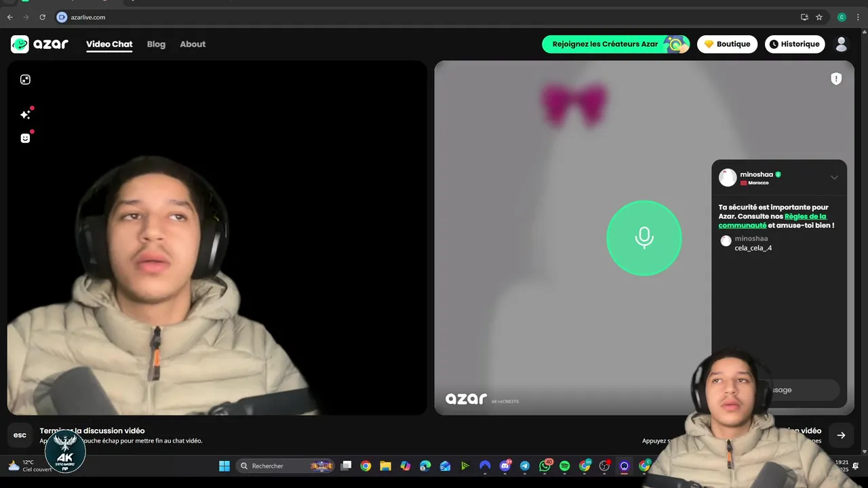
Task: Open the Historique history button
Action: click(795, 44)
